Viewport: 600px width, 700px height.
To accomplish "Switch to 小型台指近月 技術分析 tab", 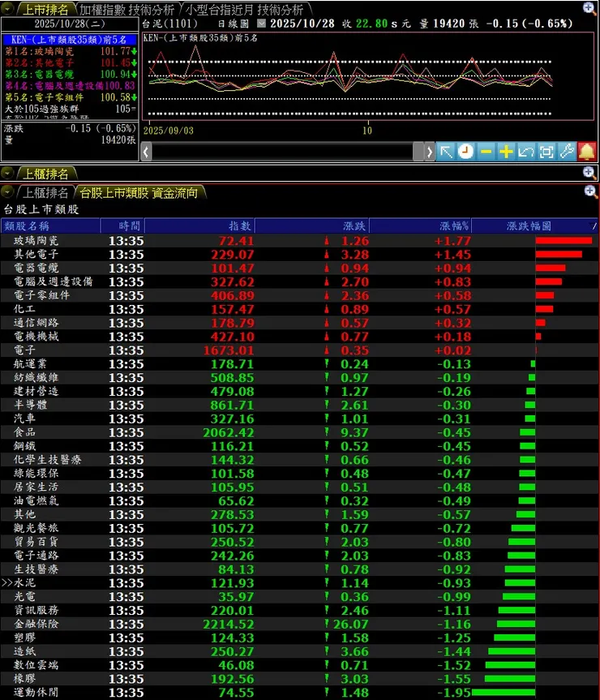I will (244, 9).
